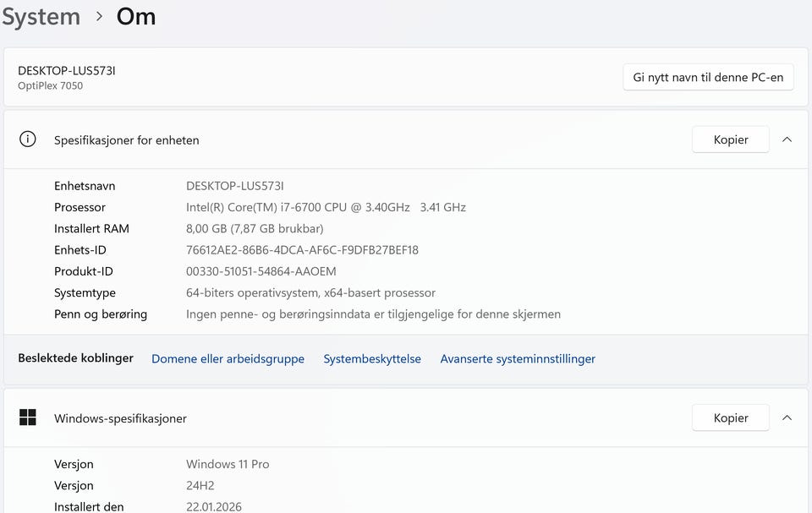Select the Intel Core i7-6700 processor value
This screenshot has height=513, width=812.
326,207
